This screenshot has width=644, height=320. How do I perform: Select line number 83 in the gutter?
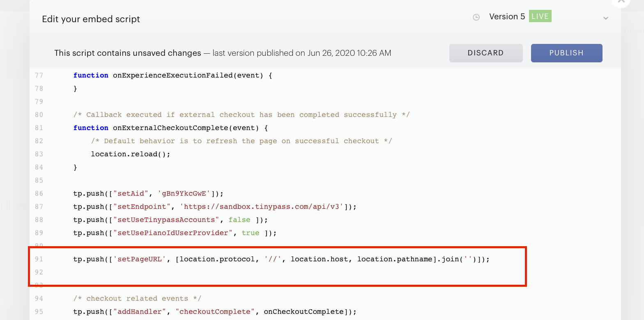(x=39, y=154)
